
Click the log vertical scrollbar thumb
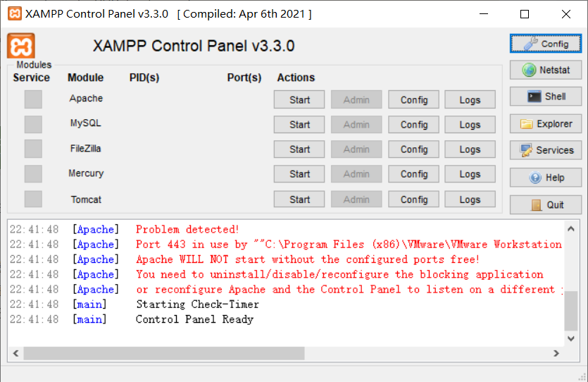571,311
